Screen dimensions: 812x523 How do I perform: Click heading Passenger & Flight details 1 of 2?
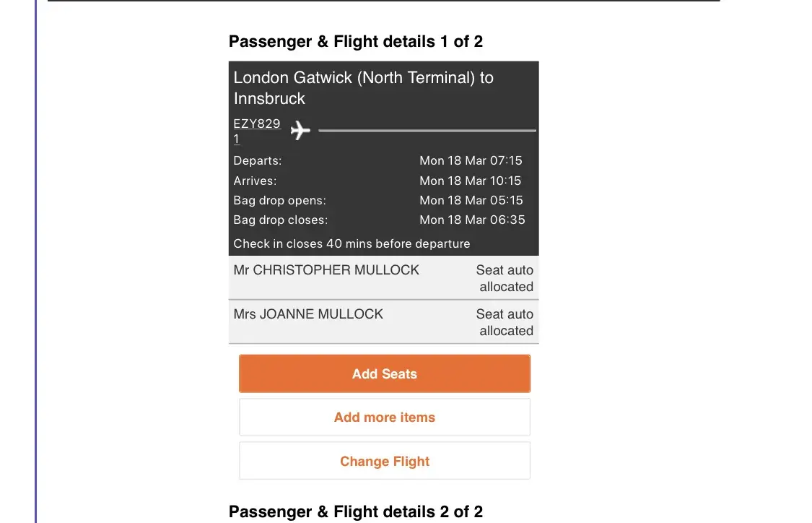pos(355,42)
